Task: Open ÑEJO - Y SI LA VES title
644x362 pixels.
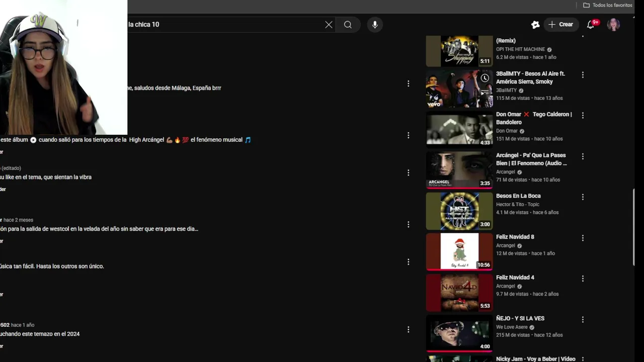Action: 520,318
